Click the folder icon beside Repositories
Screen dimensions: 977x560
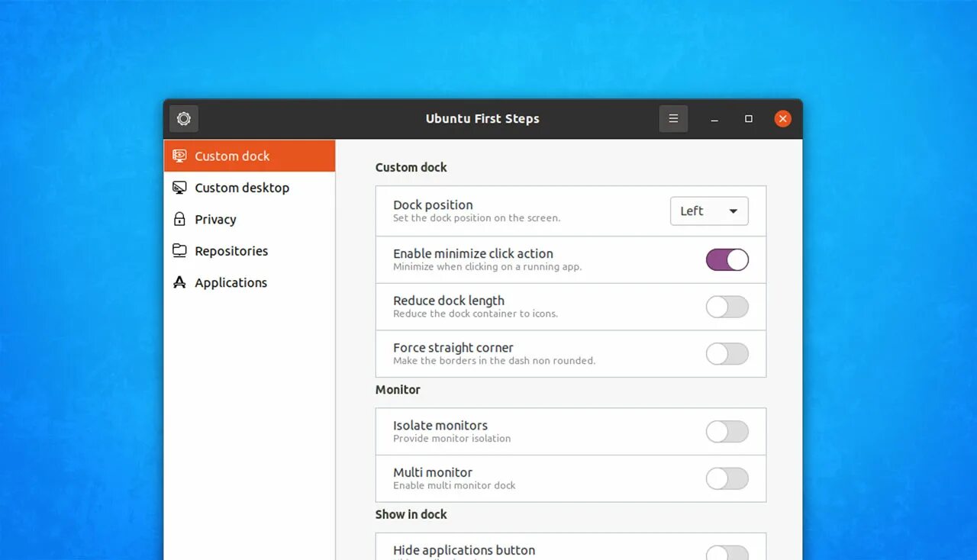pos(179,251)
